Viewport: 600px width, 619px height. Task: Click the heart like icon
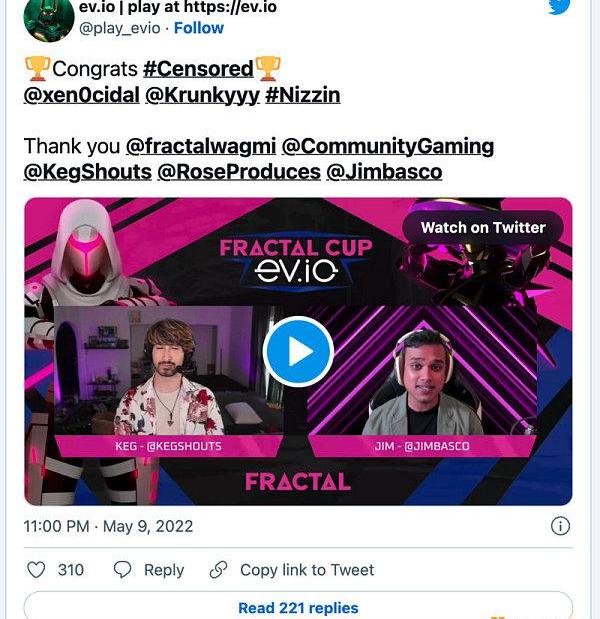coord(36,570)
